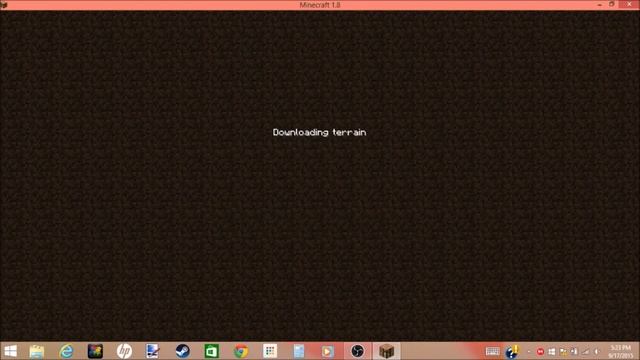Launch Internet Explorer from the taskbar
Screen dimensions: 640x360
click(x=66, y=351)
